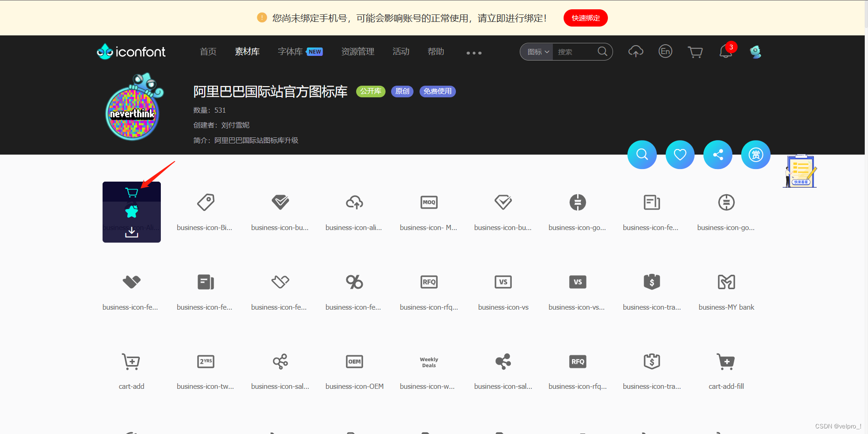Focus the 搜索 input field
This screenshot has width=868, height=434.
(575, 52)
